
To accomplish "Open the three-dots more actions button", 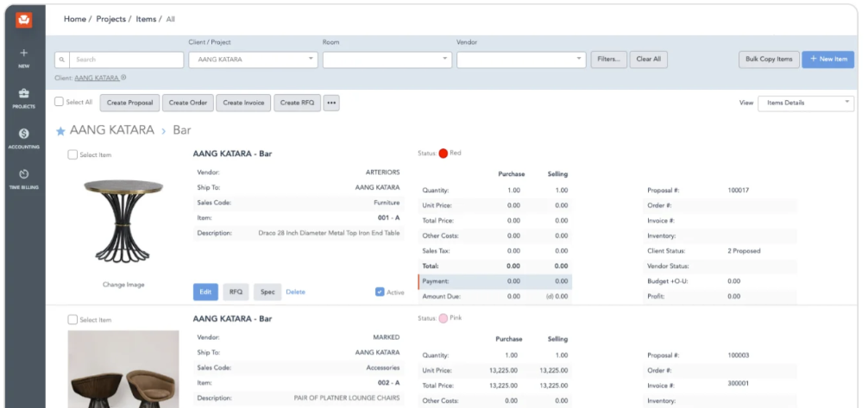I will 331,103.
